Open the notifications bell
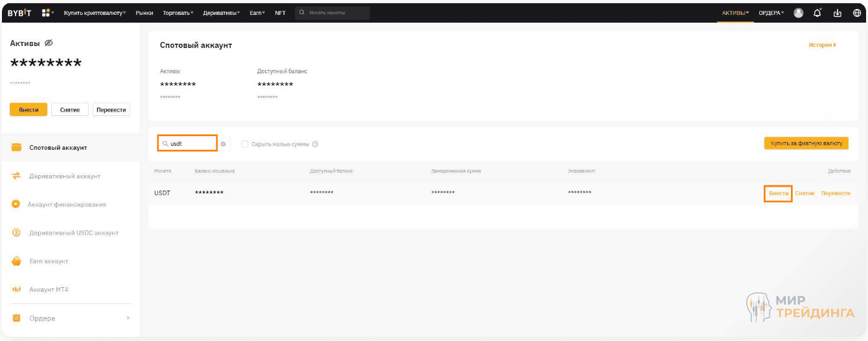The width and height of the screenshot is (868, 341). 817,12
